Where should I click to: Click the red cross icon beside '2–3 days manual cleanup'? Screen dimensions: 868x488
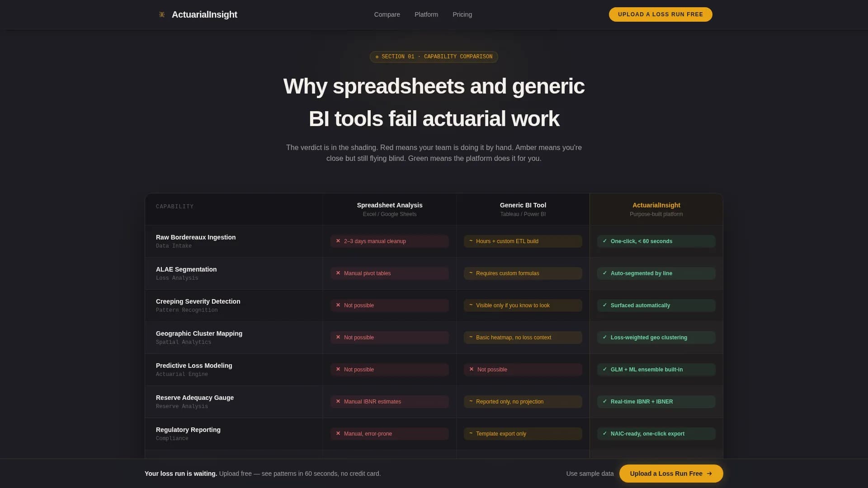(x=338, y=241)
